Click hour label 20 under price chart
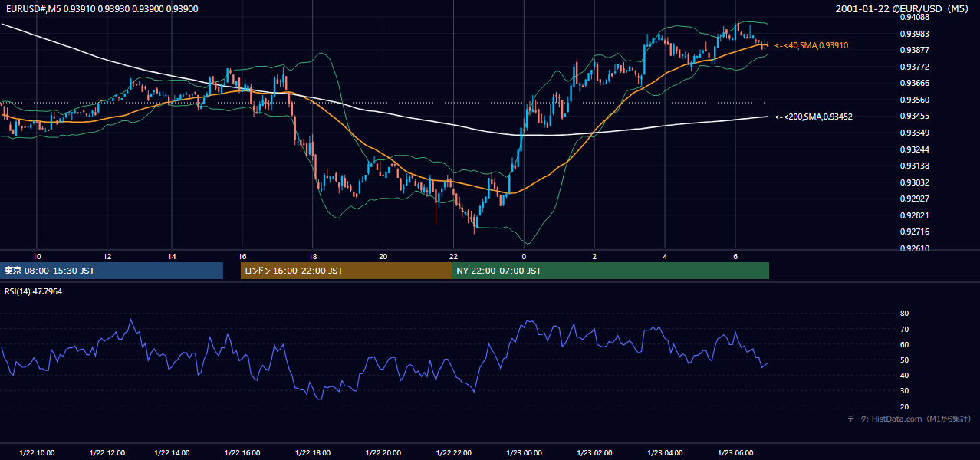Image resolution: width=980 pixels, height=460 pixels. (383, 256)
